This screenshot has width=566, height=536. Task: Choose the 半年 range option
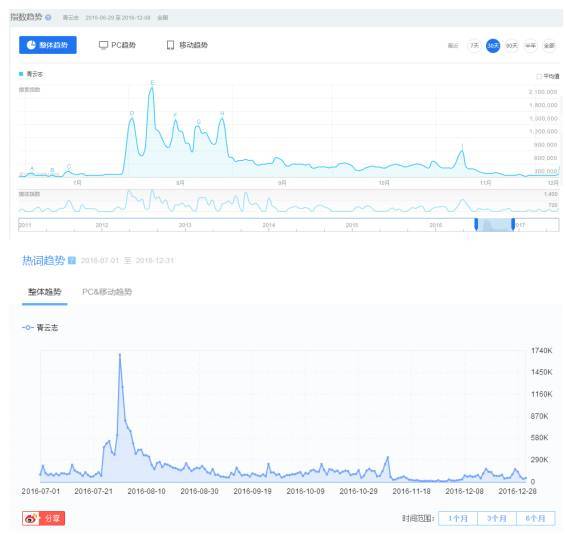coord(530,45)
